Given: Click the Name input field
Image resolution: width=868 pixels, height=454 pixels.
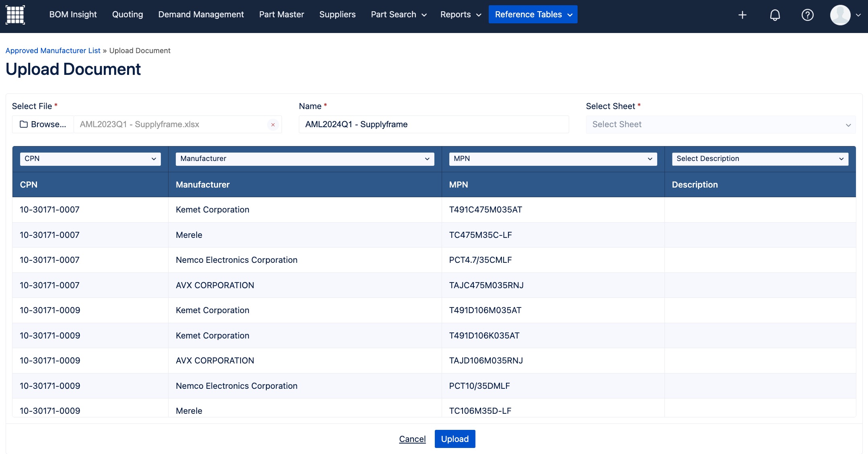Looking at the screenshot, I should [x=434, y=124].
